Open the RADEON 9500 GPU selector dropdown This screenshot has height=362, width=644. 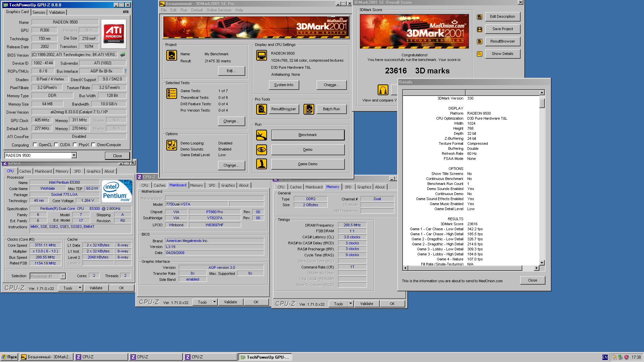(74, 155)
